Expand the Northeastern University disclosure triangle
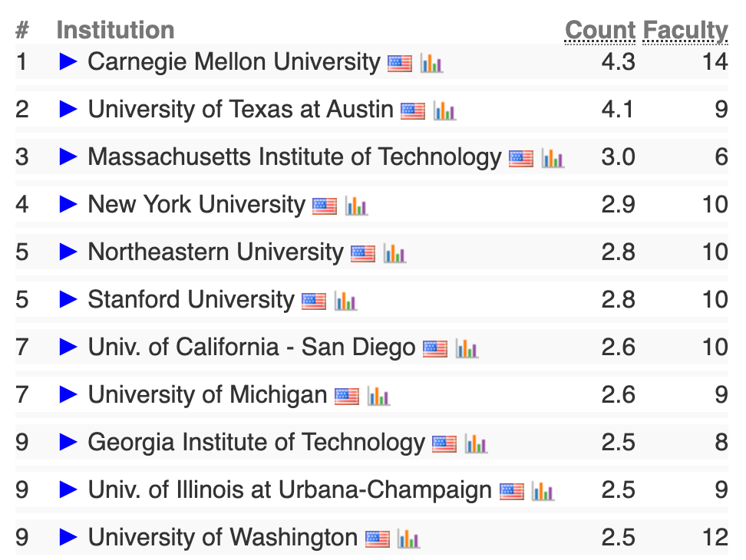Viewport: 746px width, 560px height. pos(68,252)
